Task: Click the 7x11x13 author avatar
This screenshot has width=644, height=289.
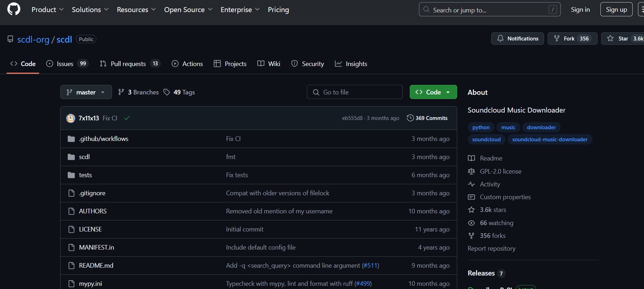Action: tap(71, 118)
